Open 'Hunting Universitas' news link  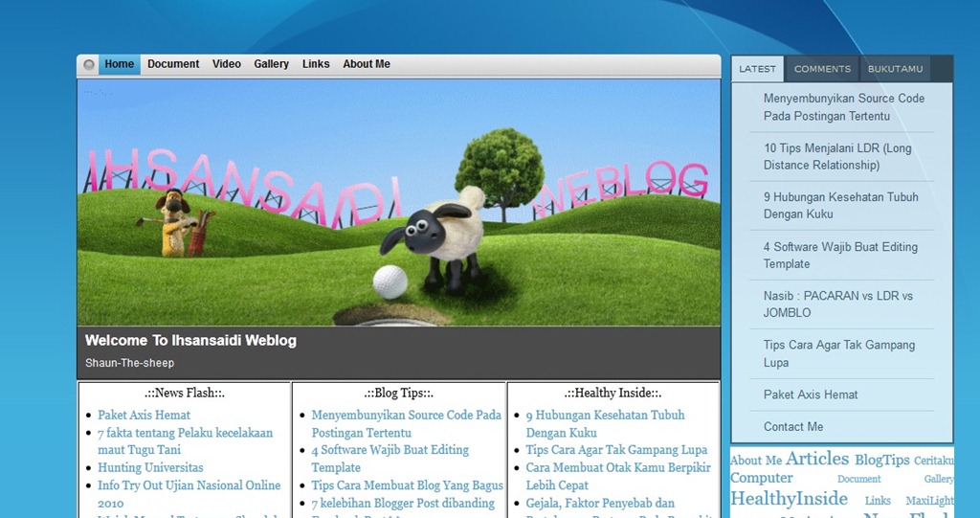150,467
